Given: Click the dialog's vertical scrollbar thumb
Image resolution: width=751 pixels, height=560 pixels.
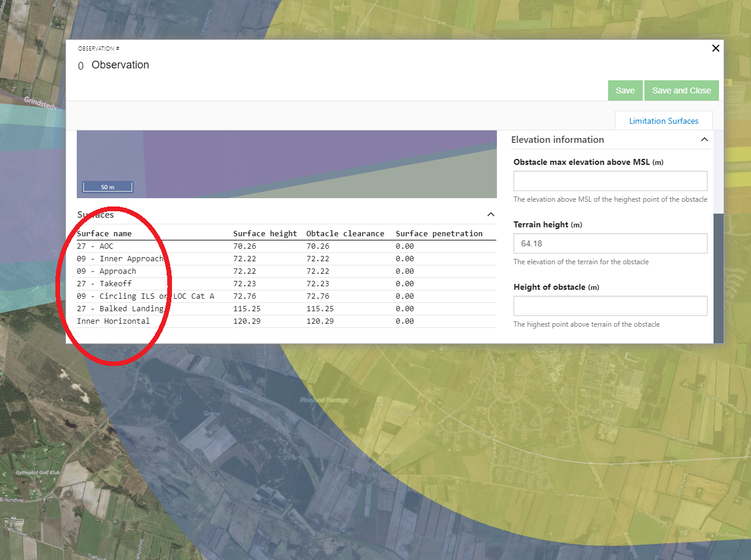Looking at the screenshot, I should tap(718, 278).
